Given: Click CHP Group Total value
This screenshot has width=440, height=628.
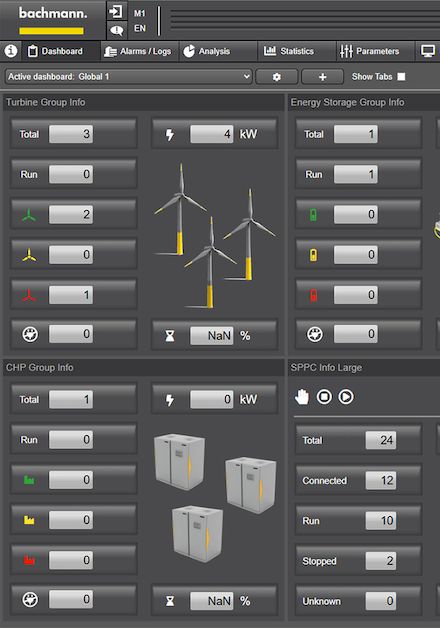Looking at the screenshot, I should [x=71, y=400].
